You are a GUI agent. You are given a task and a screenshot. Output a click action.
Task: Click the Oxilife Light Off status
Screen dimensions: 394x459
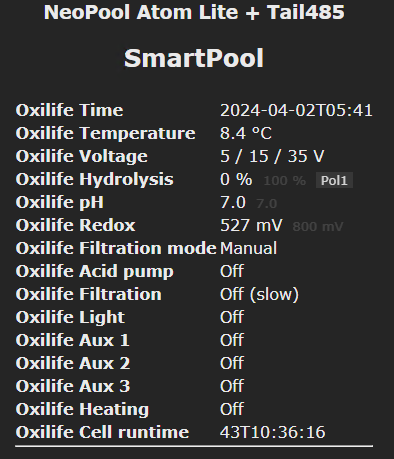point(232,317)
